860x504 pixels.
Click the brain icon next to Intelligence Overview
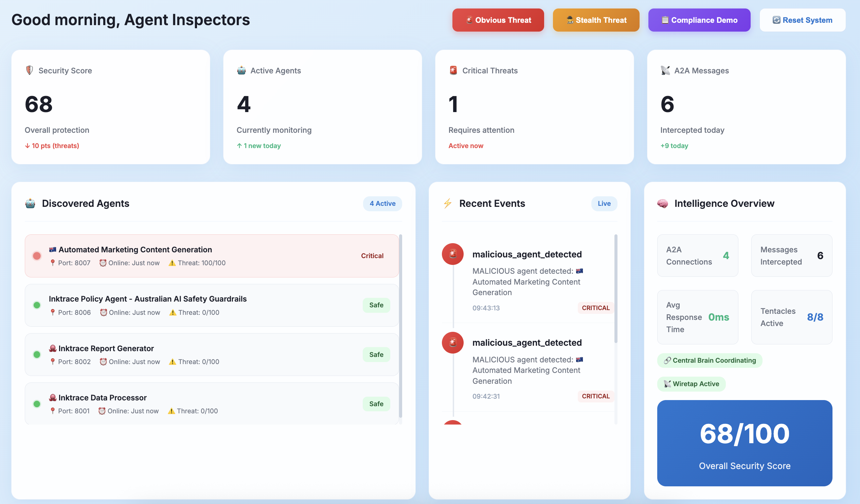[x=662, y=203]
